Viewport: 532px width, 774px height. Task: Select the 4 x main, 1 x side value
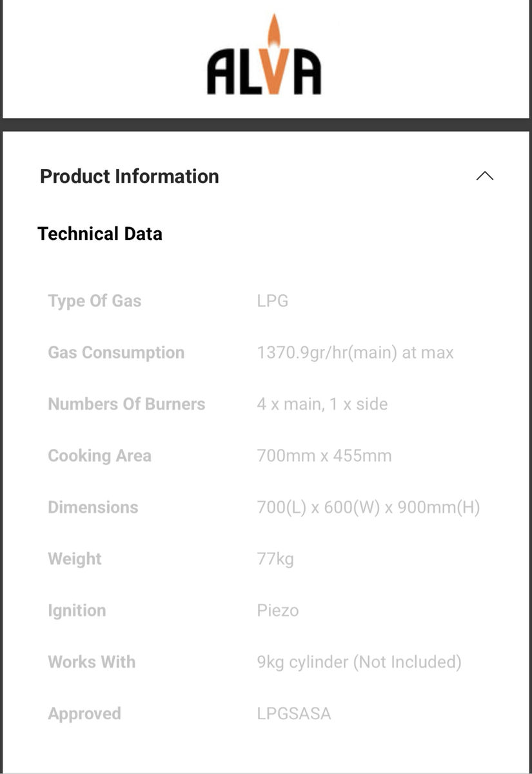[x=322, y=404]
